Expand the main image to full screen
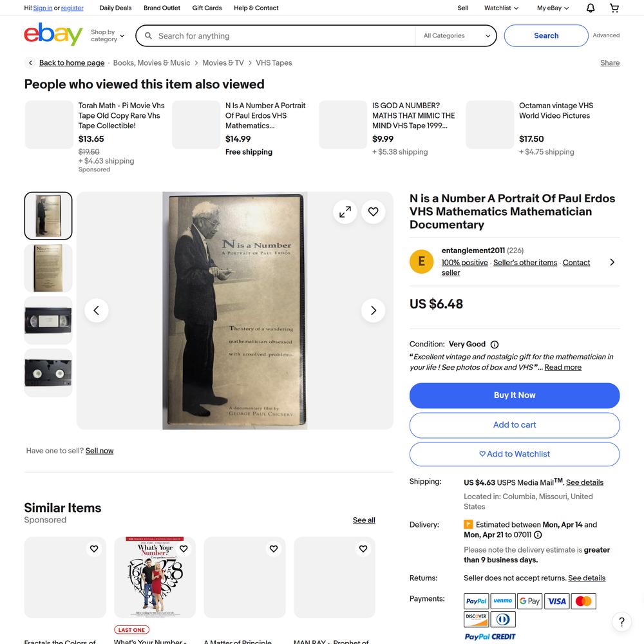This screenshot has height=644, width=644. (x=345, y=211)
